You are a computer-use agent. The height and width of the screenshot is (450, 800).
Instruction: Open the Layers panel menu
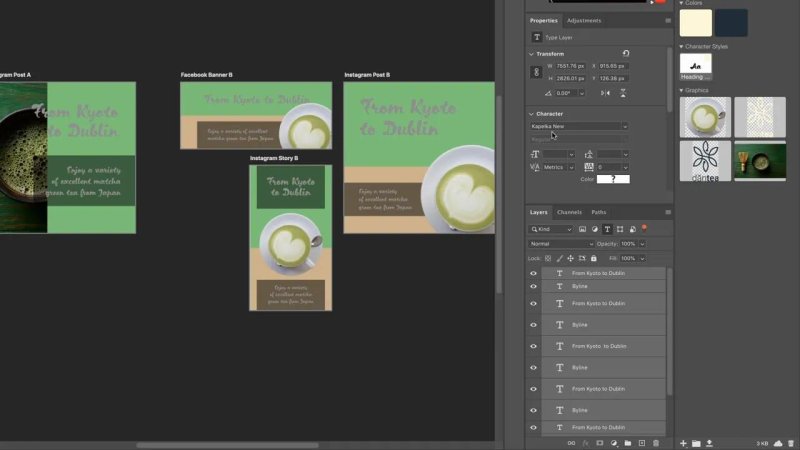click(668, 212)
